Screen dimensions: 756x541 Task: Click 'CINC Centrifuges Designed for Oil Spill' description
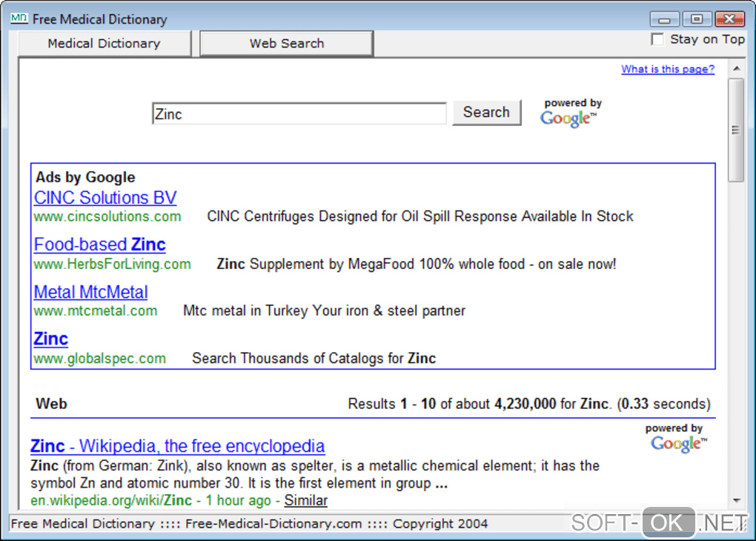pyautogui.click(x=420, y=216)
